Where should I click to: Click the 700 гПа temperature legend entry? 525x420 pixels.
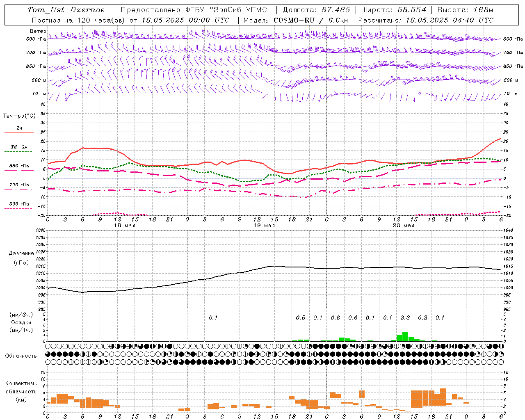(19, 185)
